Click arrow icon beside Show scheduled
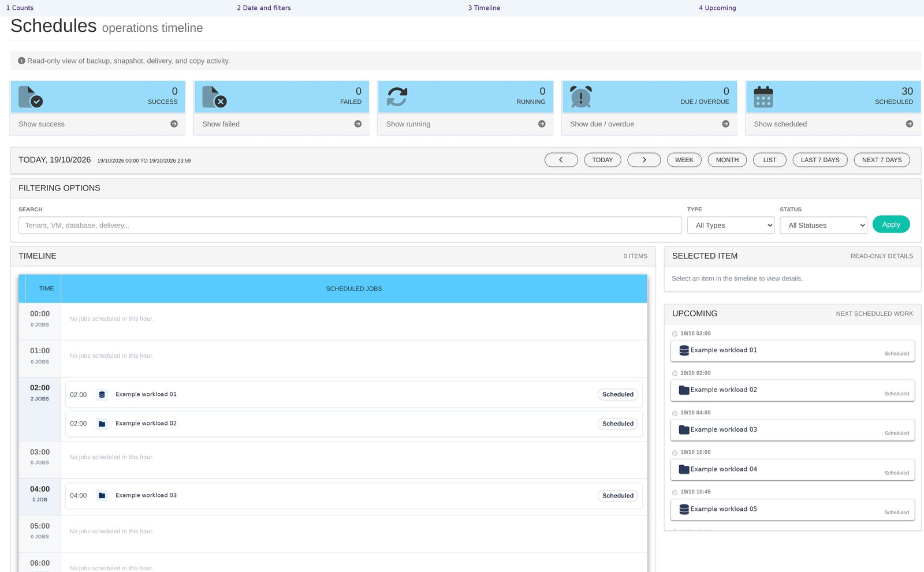This screenshot has width=924, height=572. pos(910,124)
